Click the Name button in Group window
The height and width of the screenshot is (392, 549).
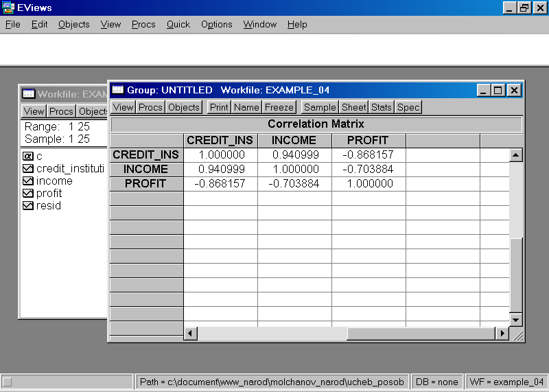246,107
